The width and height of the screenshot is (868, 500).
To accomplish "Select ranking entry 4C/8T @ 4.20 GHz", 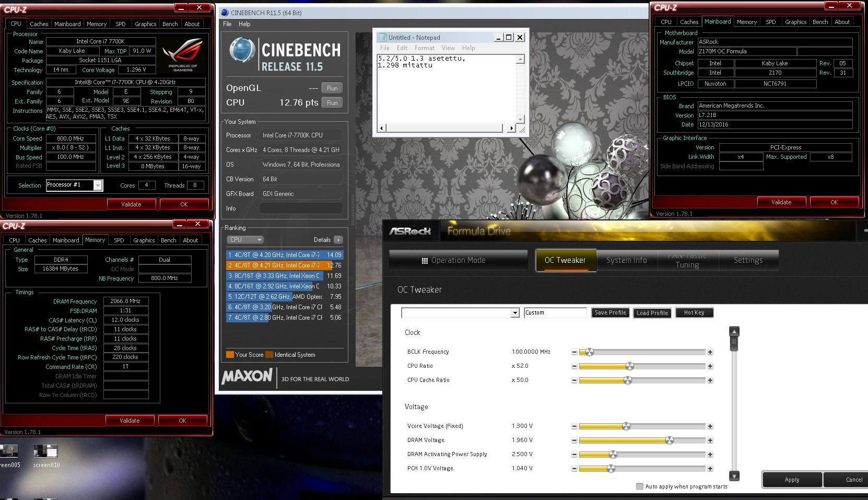I will 285,255.
